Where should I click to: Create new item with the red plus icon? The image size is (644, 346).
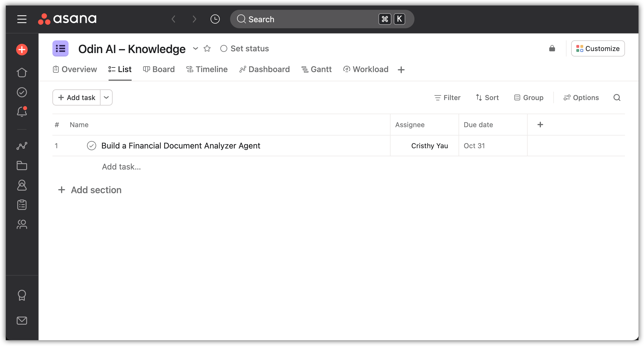[22, 49]
